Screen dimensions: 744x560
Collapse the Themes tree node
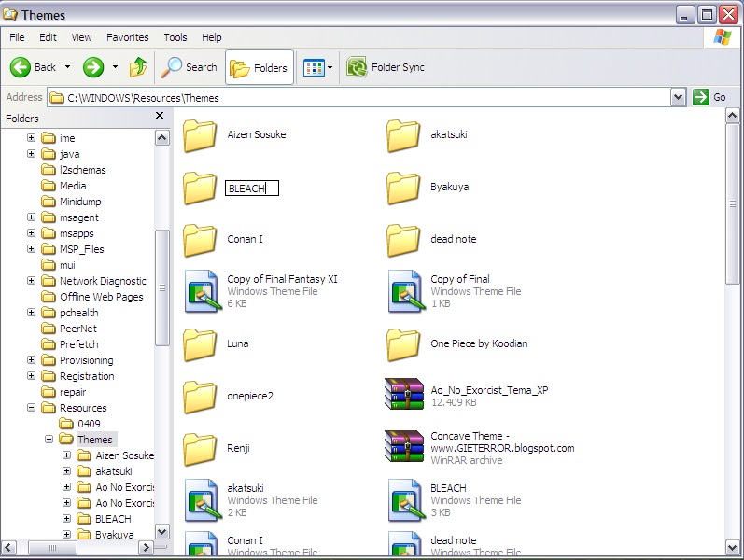click(49, 439)
